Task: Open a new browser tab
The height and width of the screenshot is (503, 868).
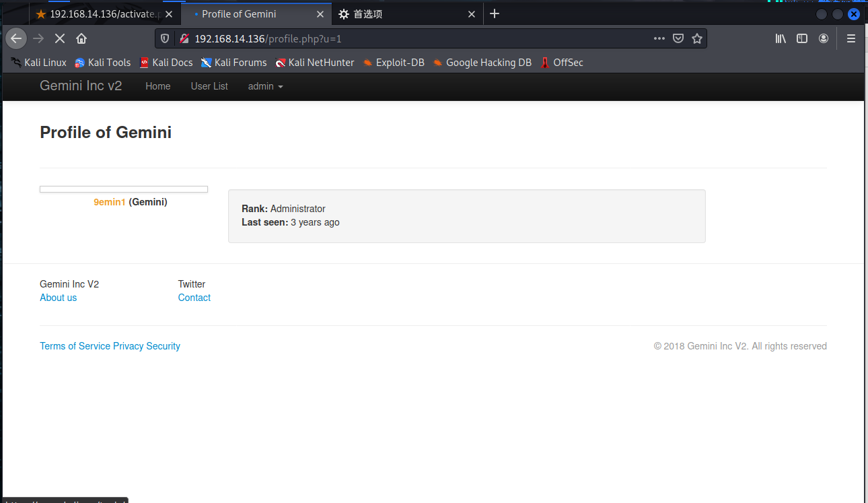Action: (495, 13)
